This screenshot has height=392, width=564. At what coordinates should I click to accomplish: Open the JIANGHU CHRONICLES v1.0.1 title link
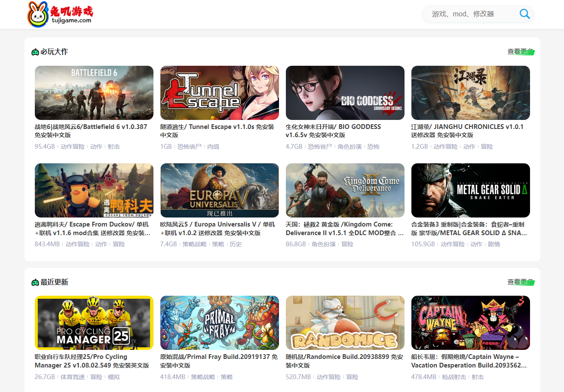pos(468,131)
